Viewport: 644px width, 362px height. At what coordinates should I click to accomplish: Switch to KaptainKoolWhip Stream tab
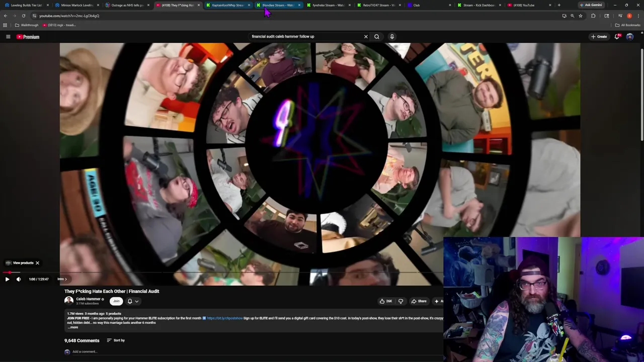(x=227, y=5)
